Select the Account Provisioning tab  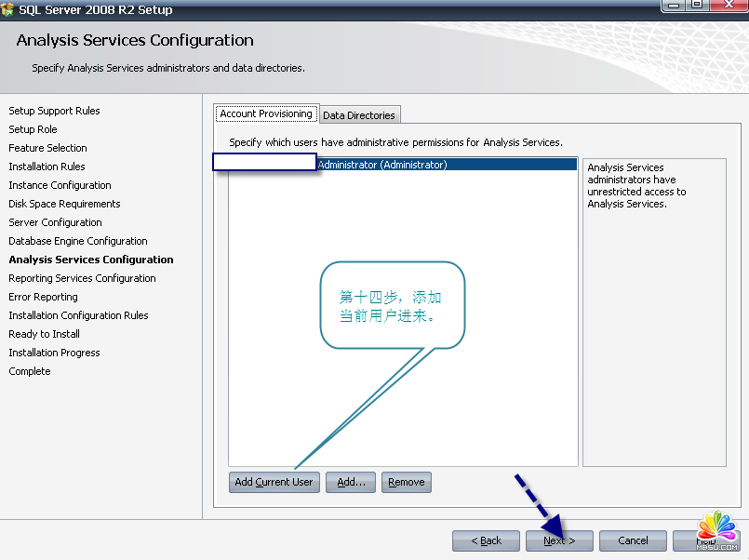[266, 113]
